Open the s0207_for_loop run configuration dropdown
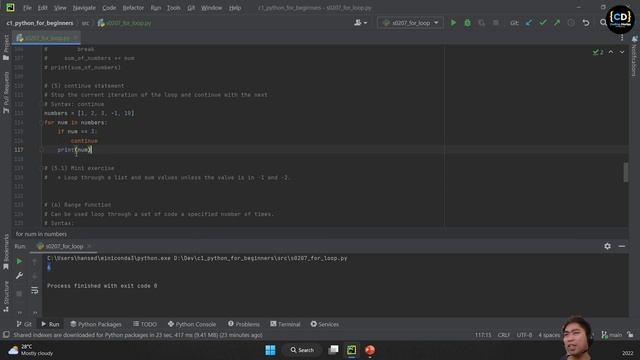This screenshot has height=360, width=640. (x=410, y=23)
